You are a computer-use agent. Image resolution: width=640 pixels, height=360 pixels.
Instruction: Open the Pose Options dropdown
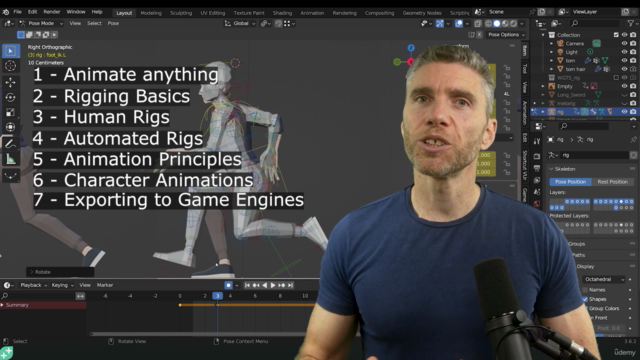[507, 35]
